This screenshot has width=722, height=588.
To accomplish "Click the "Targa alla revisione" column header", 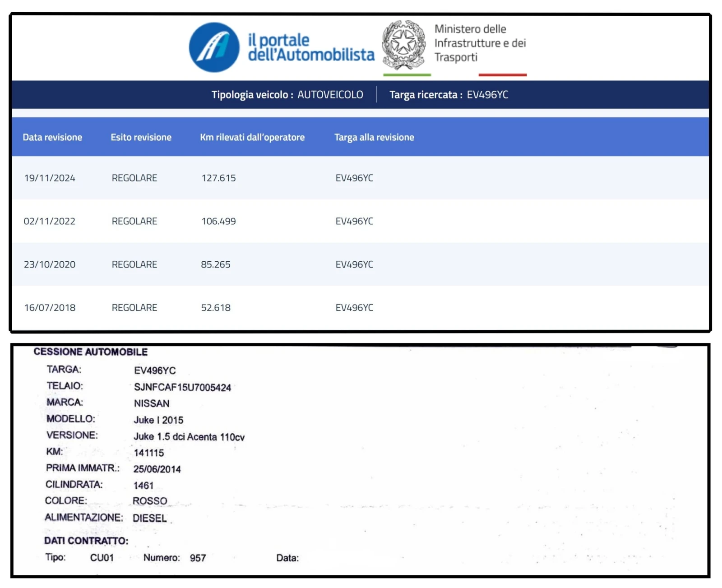I will (x=374, y=137).
